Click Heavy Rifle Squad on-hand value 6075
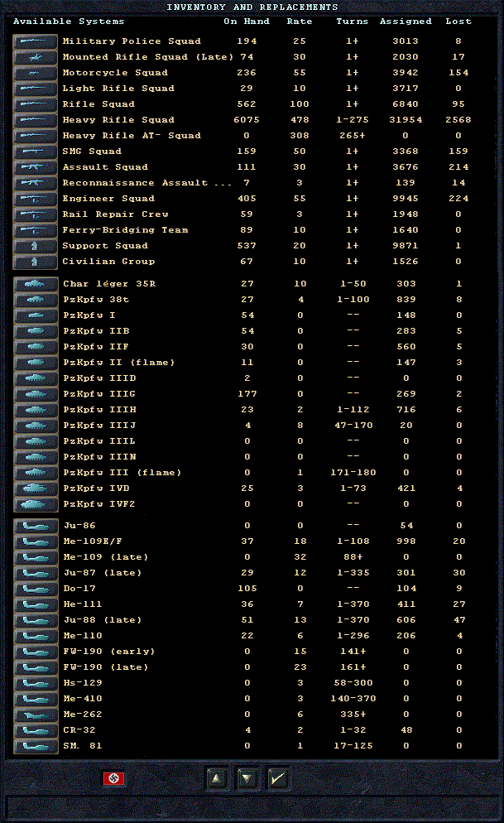This screenshot has height=823, width=504. 247,120
